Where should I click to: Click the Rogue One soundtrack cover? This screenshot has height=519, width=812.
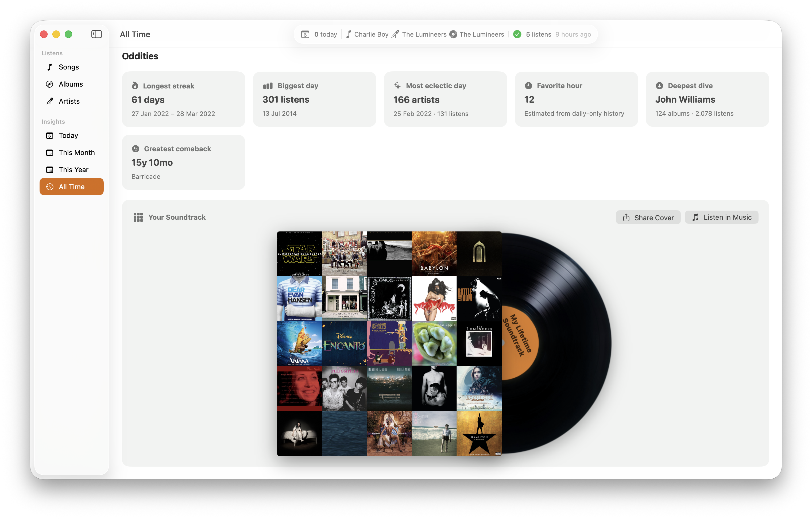point(479,388)
